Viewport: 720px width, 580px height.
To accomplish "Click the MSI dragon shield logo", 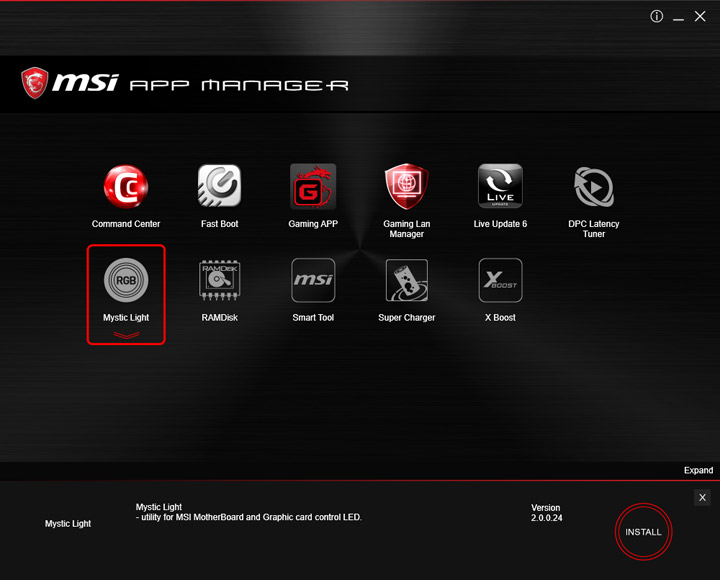I will point(34,83).
